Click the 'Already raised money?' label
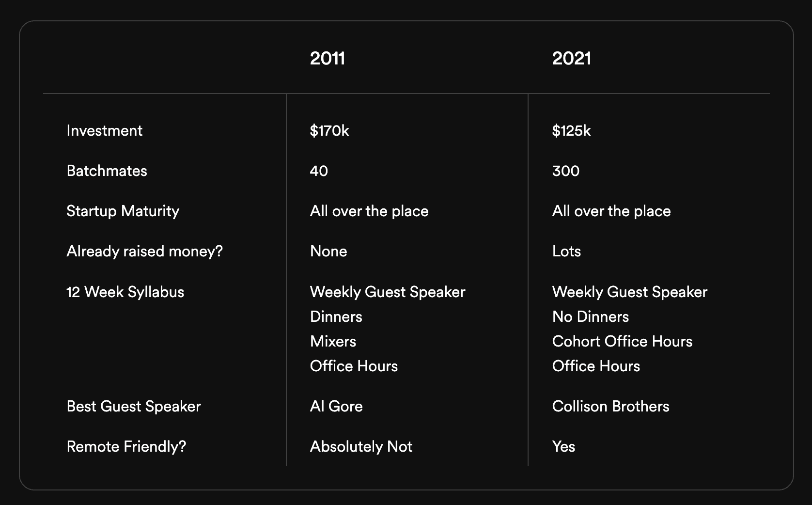This screenshot has height=505, width=812. 144,251
